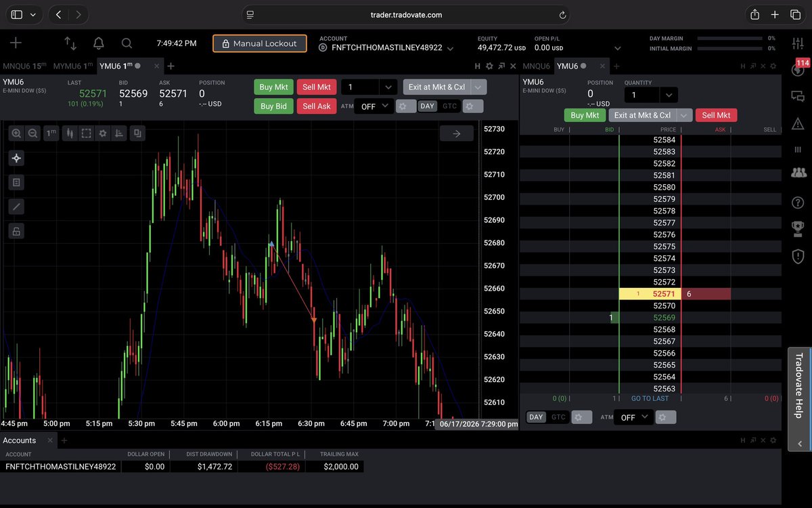Click Buy Mkt in chart panel
Viewport: 812px width, 508px height.
pyautogui.click(x=274, y=87)
